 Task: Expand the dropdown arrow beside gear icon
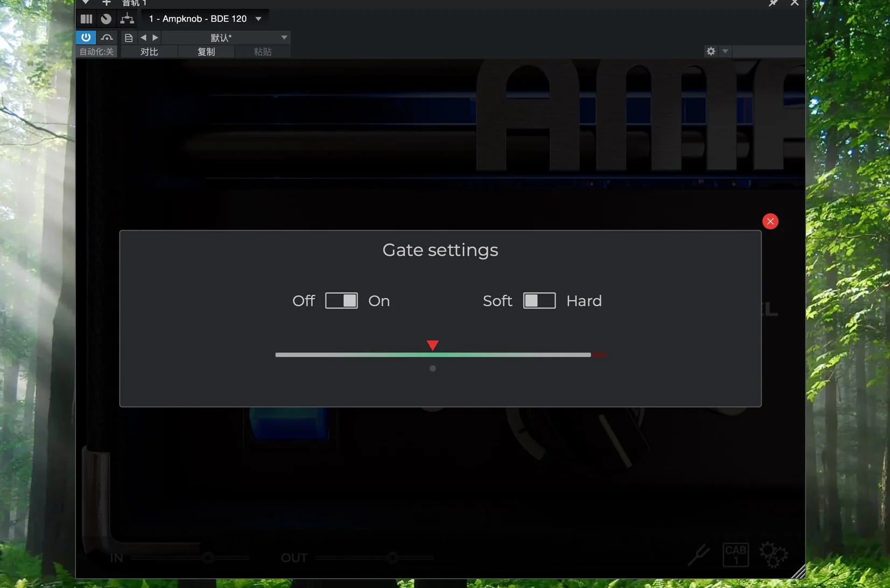(x=725, y=51)
